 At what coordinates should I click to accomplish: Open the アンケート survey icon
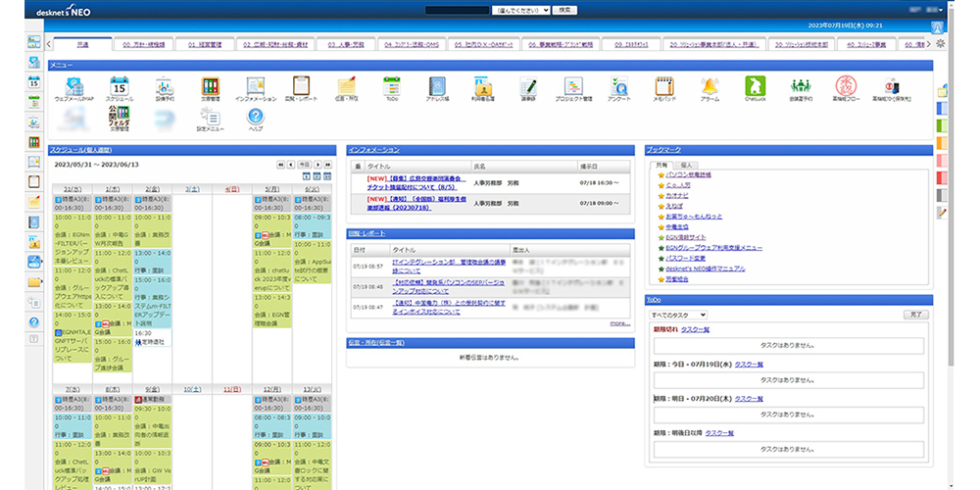618,87
